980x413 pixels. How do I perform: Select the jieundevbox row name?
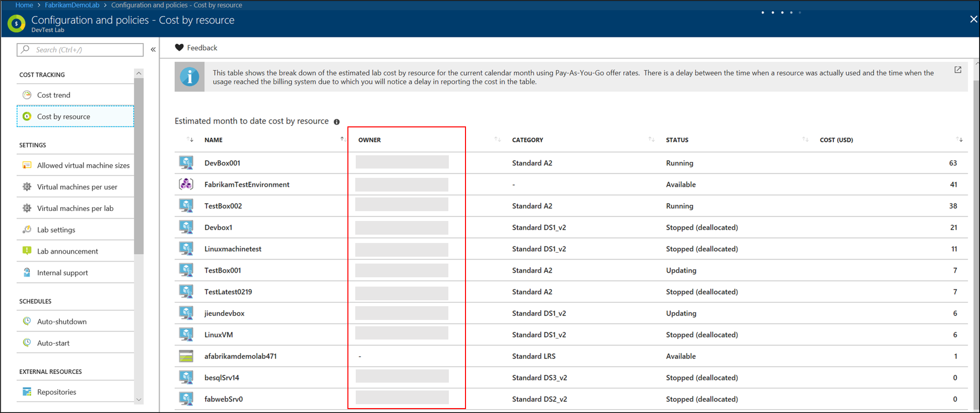pos(224,314)
